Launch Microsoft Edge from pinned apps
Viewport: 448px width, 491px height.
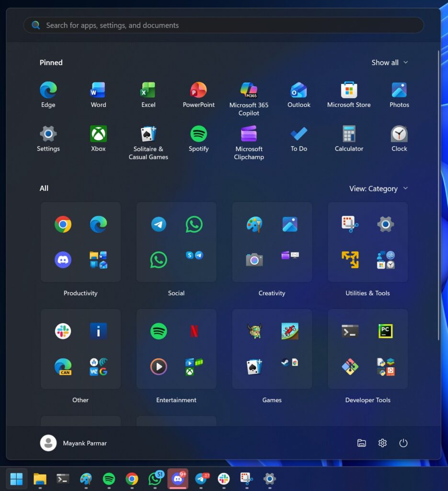tap(47, 89)
